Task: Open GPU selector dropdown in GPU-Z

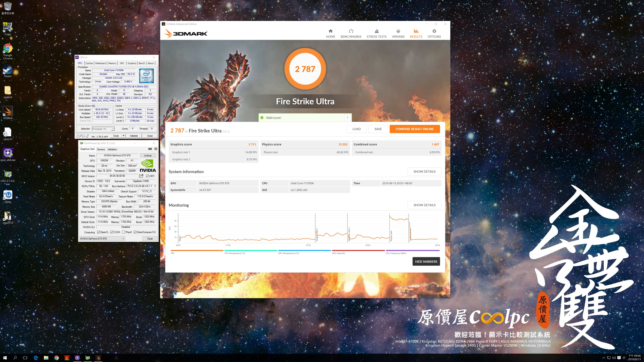Action: (102, 239)
